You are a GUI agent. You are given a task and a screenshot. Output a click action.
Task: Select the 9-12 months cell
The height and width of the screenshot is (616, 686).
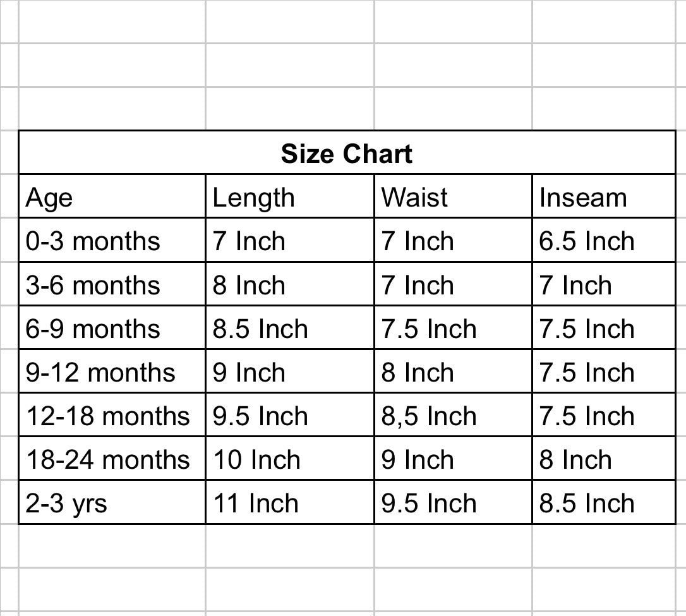click(112, 371)
